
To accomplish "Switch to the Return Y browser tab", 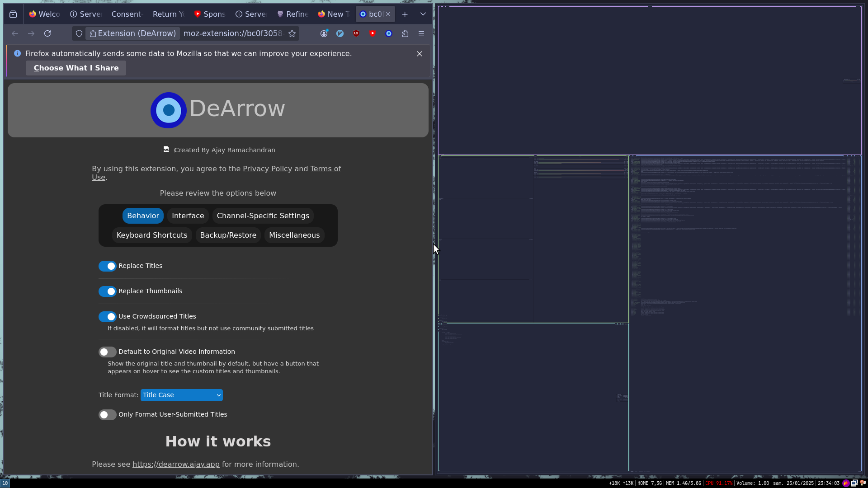I will point(169,14).
